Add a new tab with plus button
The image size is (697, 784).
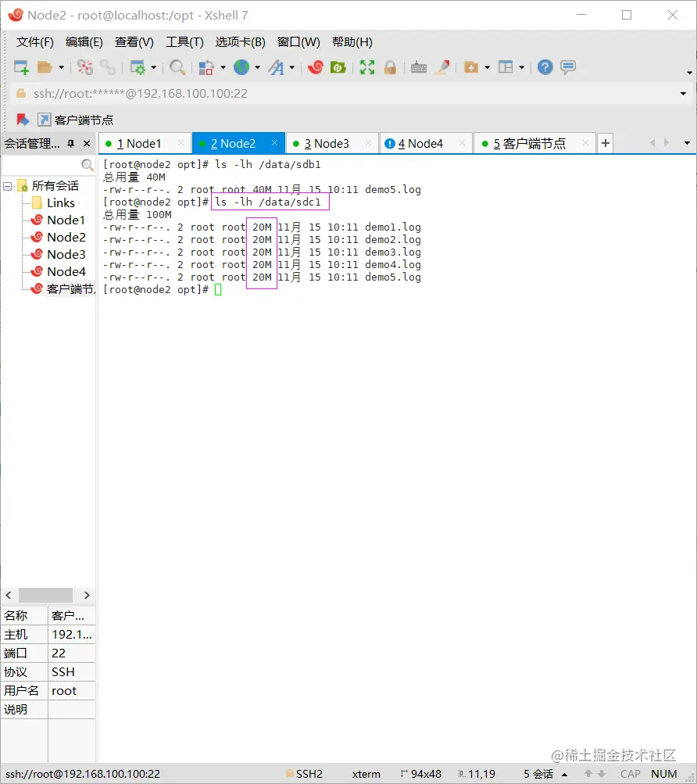605,144
